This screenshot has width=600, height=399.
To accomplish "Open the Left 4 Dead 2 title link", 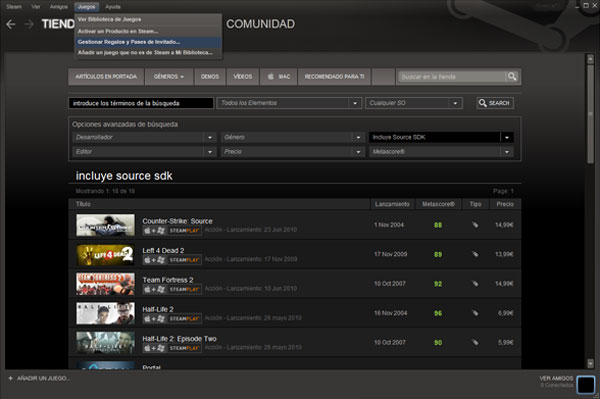I will click(163, 251).
